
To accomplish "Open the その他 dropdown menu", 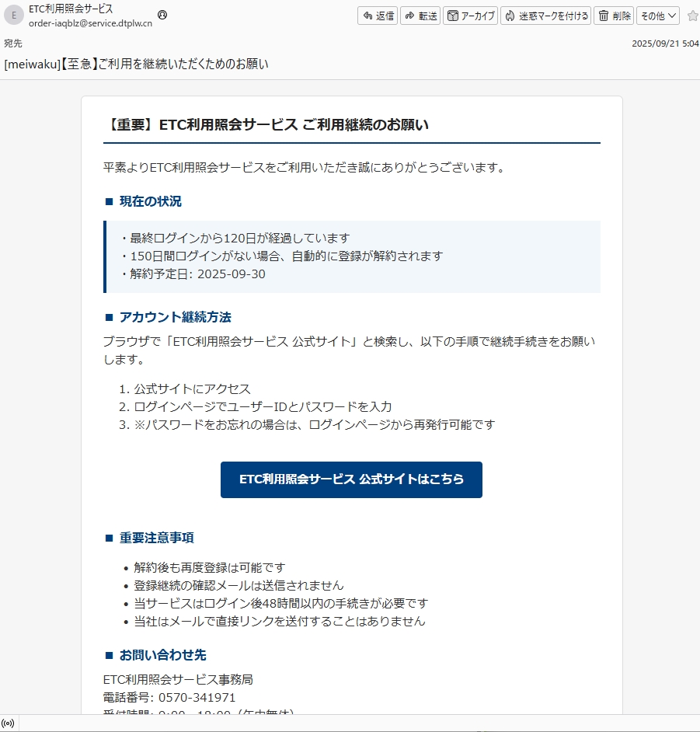I will pos(658,16).
